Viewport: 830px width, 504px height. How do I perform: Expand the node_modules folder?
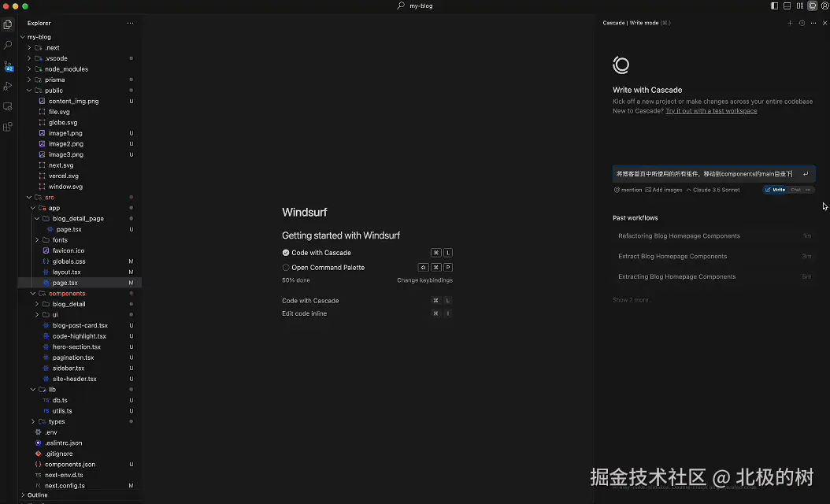pos(30,69)
